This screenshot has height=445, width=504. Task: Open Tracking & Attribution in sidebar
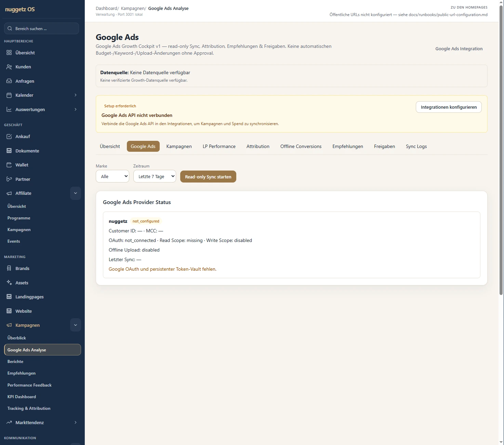pyautogui.click(x=29, y=408)
